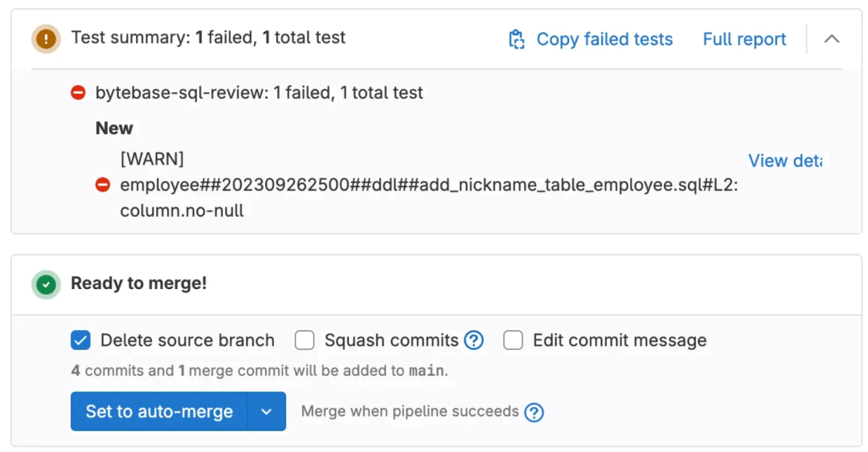Enable the Squash commits checkbox
The width and height of the screenshot is (868, 452).
[305, 340]
